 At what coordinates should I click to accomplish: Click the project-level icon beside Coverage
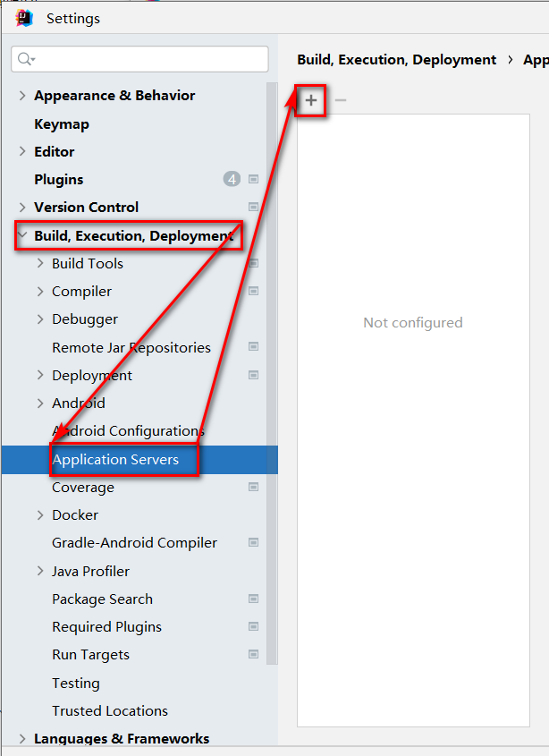254,488
